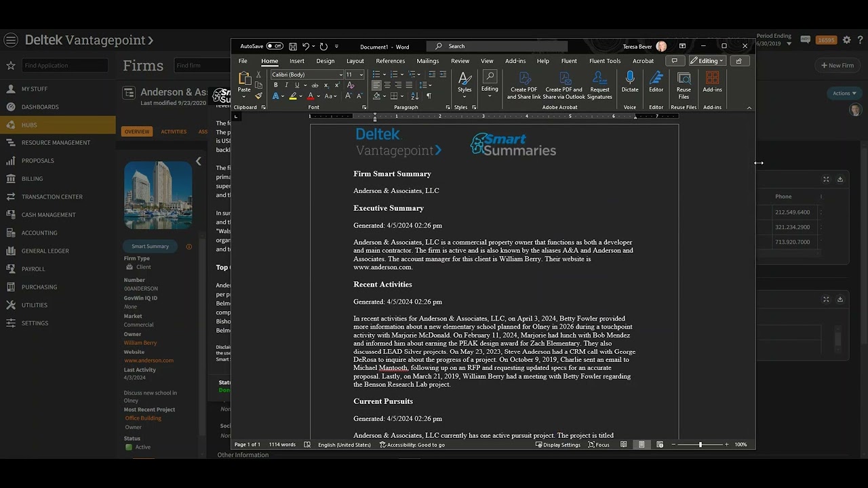Viewport: 868px width, 488px height.
Task: Open the William Berry owner link
Action: coord(140,343)
